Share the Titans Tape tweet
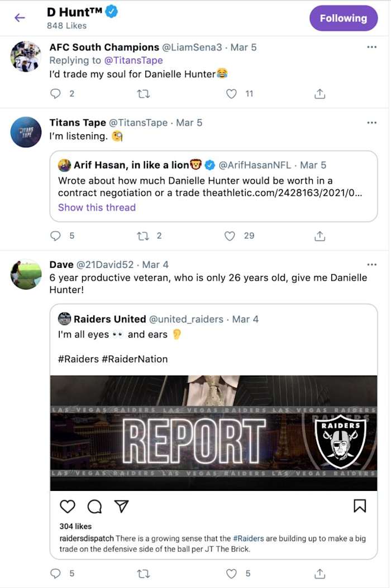 point(320,236)
